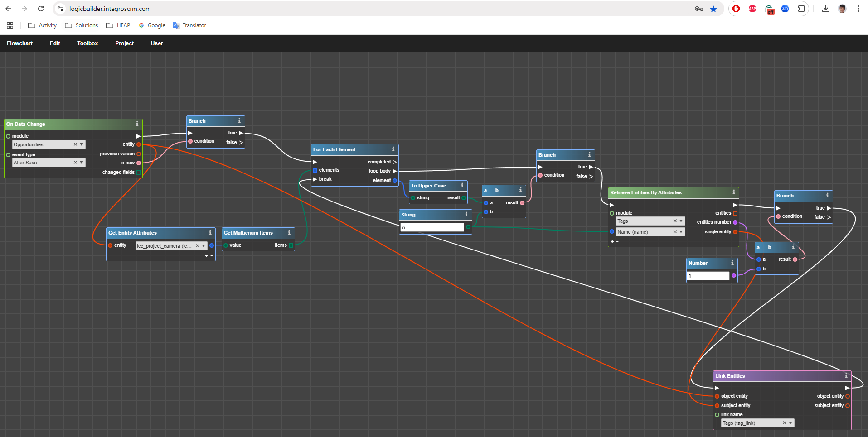Open info icon on Number node
This screenshot has width=868, height=437.
tap(732, 263)
